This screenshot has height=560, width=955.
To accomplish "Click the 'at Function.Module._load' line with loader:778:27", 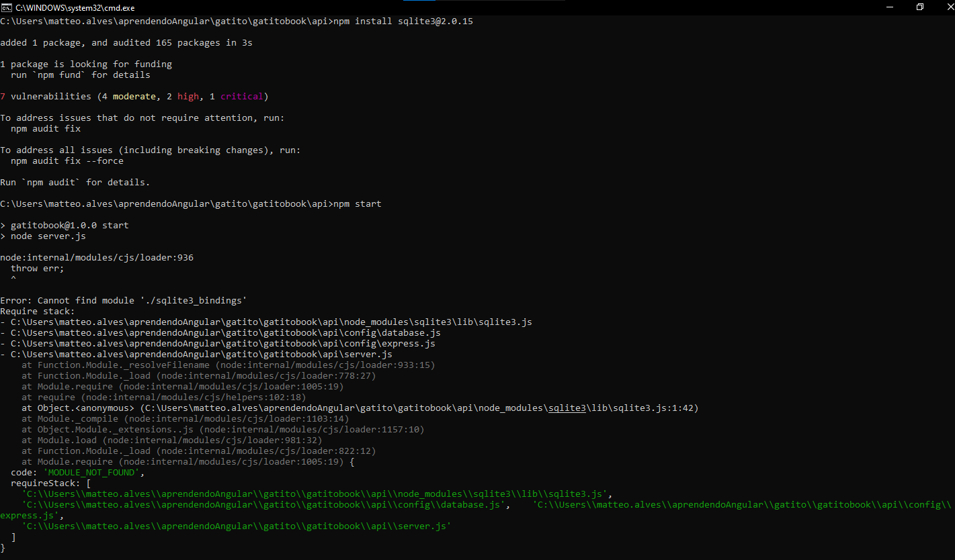I will click(199, 376).
